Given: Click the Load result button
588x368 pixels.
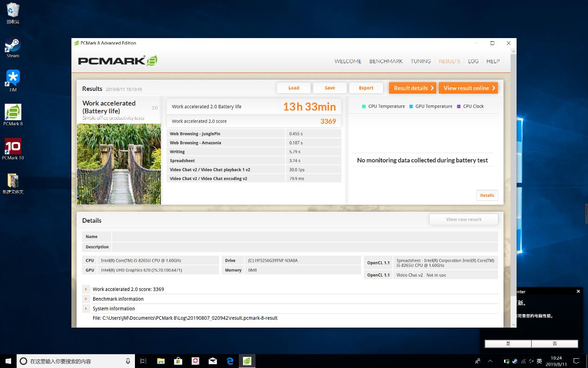Looking at the screenshot, I should 294,88.
